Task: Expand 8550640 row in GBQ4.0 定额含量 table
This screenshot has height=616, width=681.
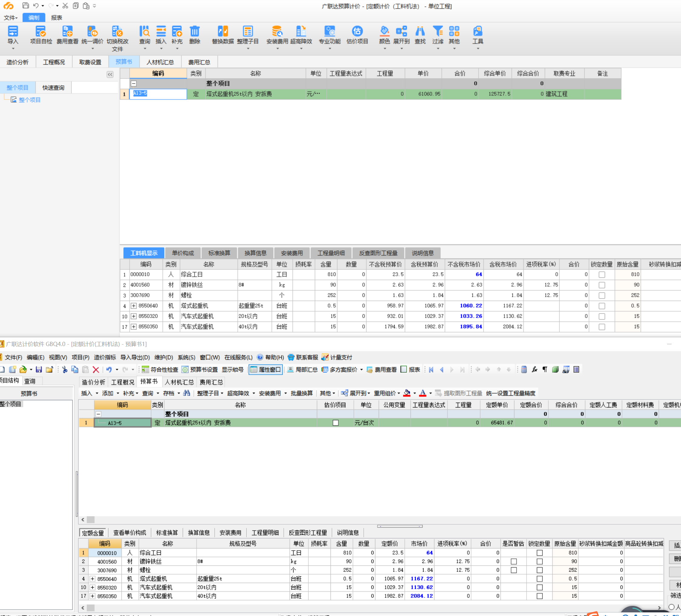Action: tap(92, 579)
